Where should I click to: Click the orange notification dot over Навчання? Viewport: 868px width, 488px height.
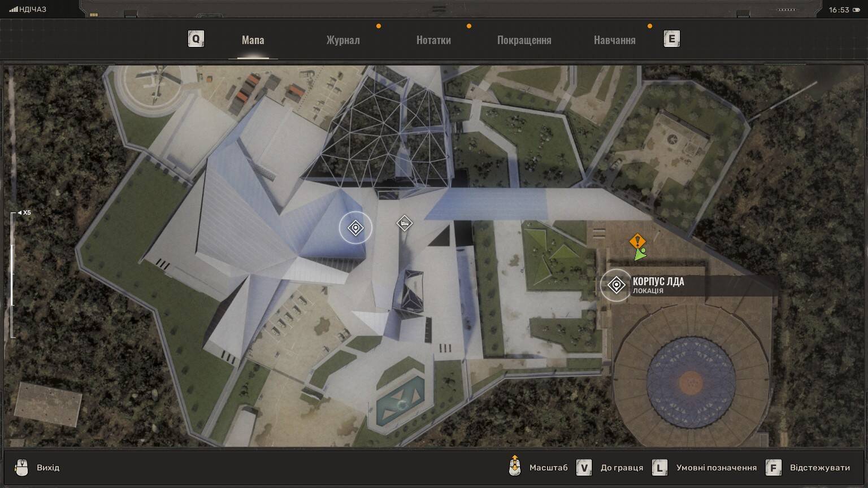click(650, 26)
